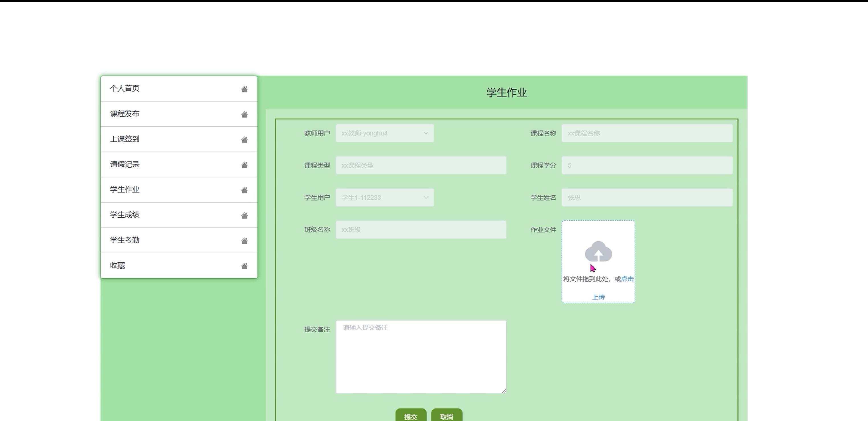Click the cloud upload icon
The width and height of the screenshot is (868, 421).
[598, 251]
